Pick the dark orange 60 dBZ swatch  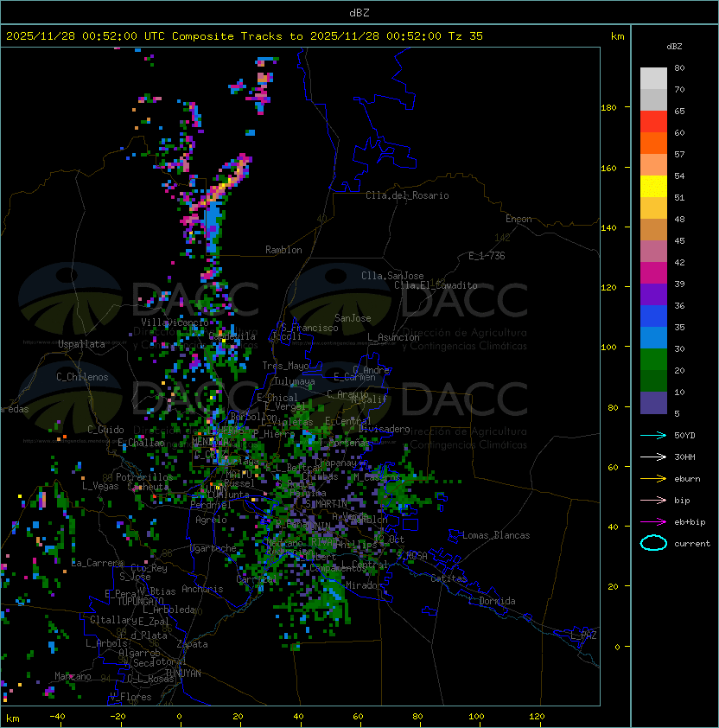(653, 144)
